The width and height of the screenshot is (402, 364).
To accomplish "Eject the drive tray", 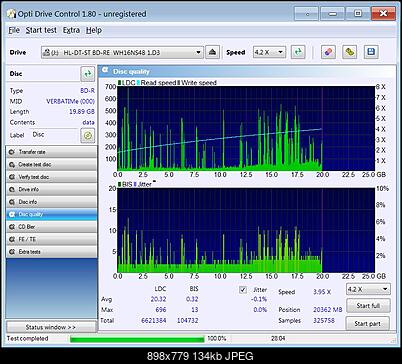I will click(212, 52).
